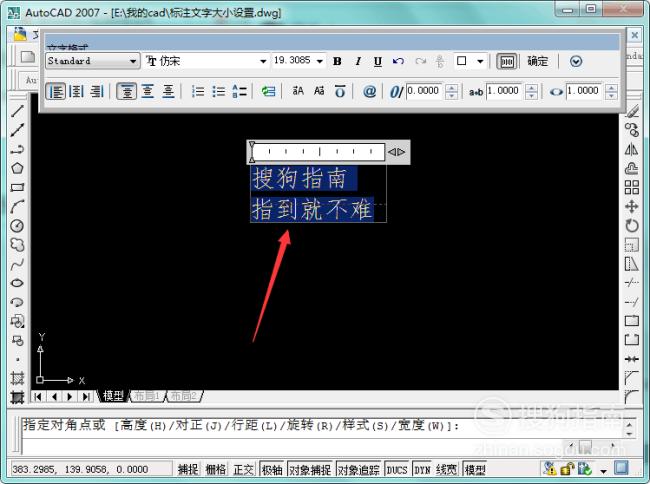Apply bottom vertical justification
Image resolution: width=650 pixels, height=484 pixels.
[x=168, y=91]
